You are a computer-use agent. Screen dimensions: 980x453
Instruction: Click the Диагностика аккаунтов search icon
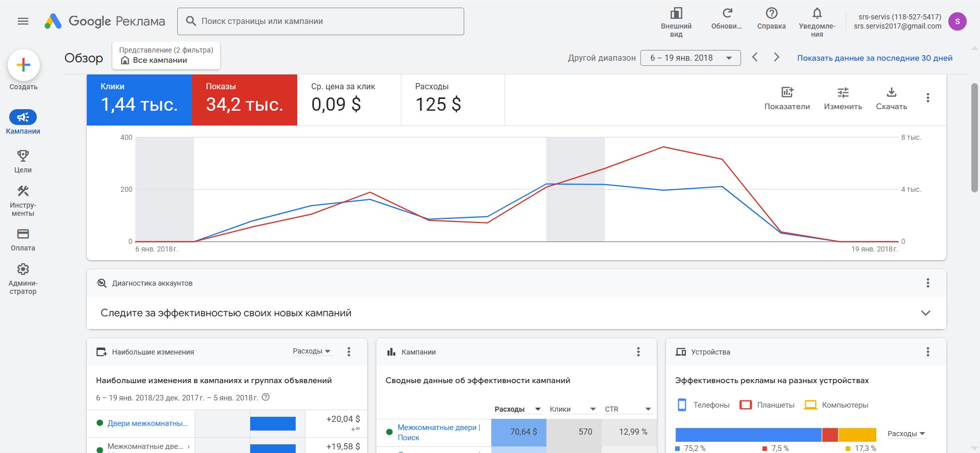pyautogui.click(x=102, y=283)
